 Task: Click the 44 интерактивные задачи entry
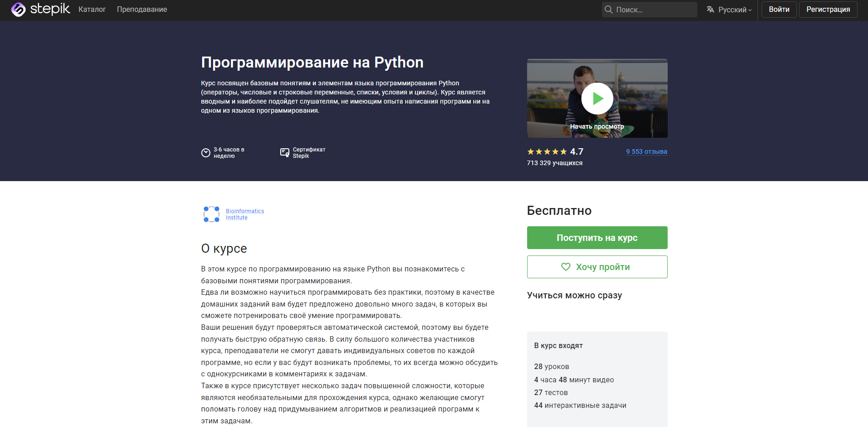580,405
